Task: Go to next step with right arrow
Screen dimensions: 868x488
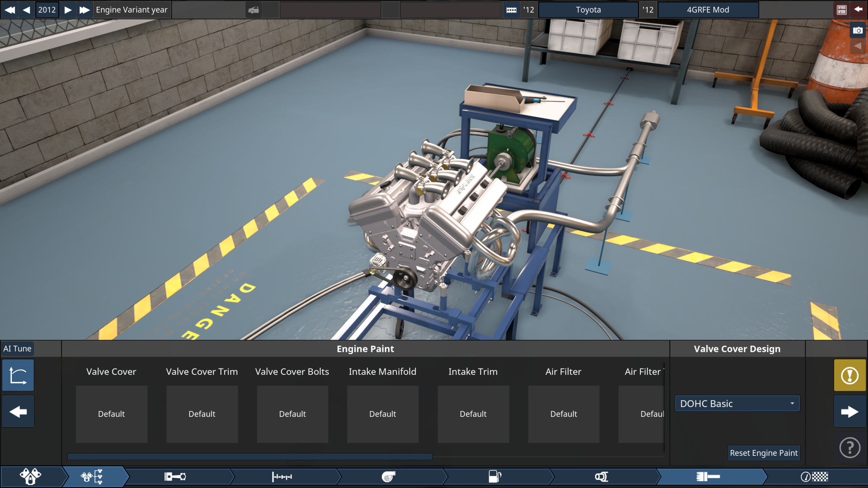Action: pyautogui.click(x=849, y=411)
